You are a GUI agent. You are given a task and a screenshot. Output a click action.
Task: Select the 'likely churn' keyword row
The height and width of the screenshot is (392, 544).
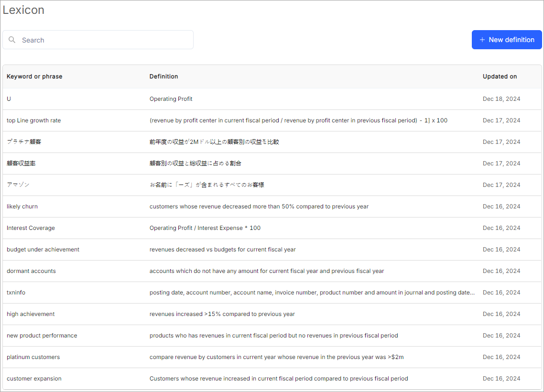tap(22, 207)
